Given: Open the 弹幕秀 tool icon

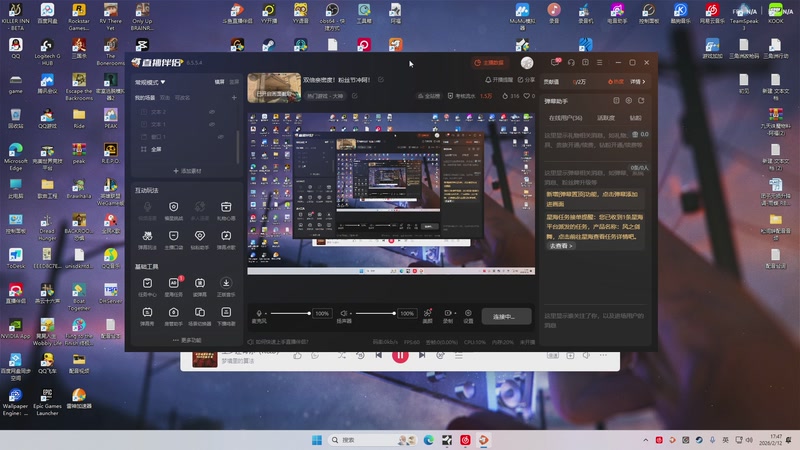Looking at the screenshot, I should [x=147, y=312].
